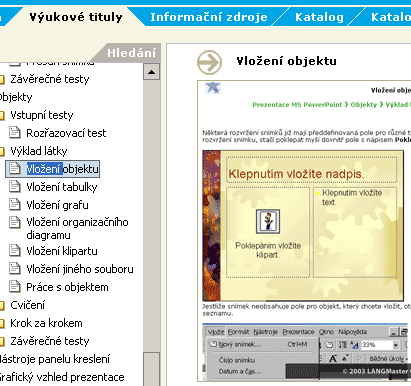Viewport: 411px width, 386px height.
Task: Open the Okno menu in PowerPoint screenshot
Action: 326,332
